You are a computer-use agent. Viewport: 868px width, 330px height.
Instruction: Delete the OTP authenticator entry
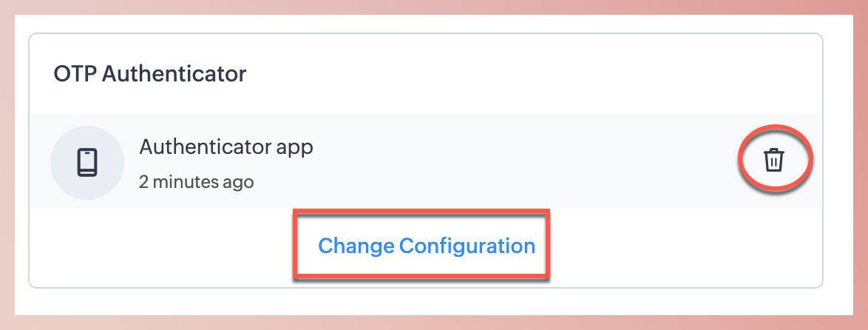tap(773, 160)
